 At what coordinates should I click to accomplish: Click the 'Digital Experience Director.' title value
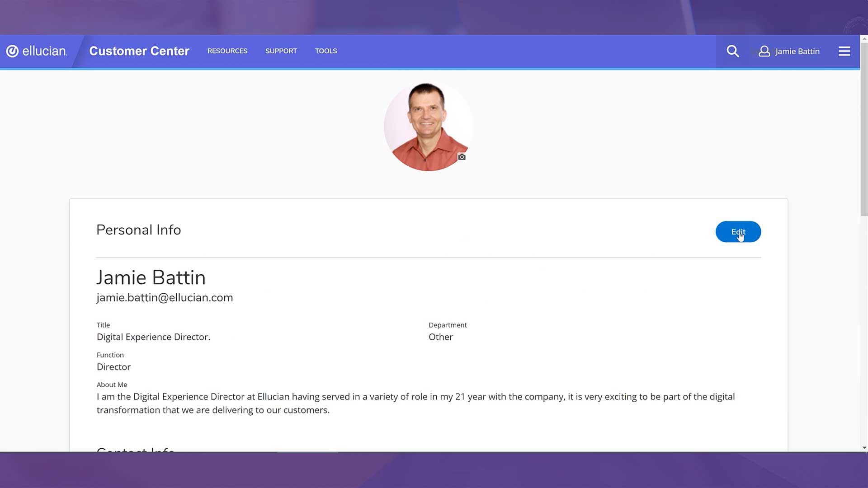point(153,337)
